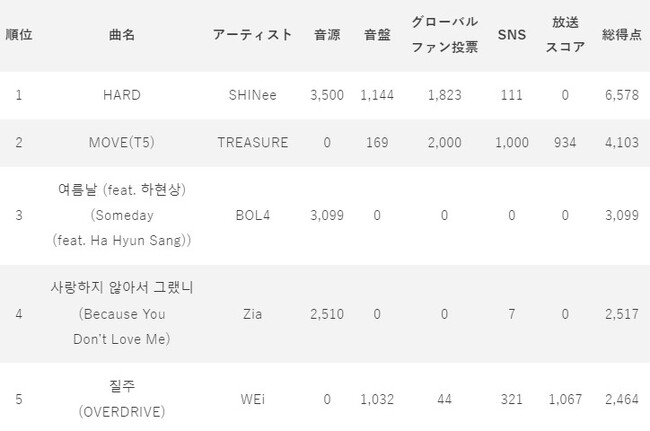
Task: Click the song title MOVE(T5)
Action: coord(121,142)
